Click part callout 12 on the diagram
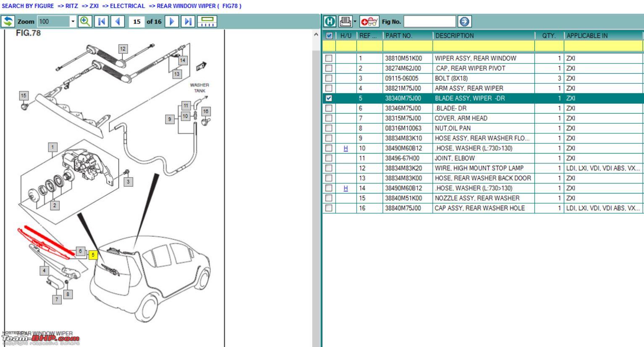This screenshot has height=347, width=644. [x=123, y=49]
